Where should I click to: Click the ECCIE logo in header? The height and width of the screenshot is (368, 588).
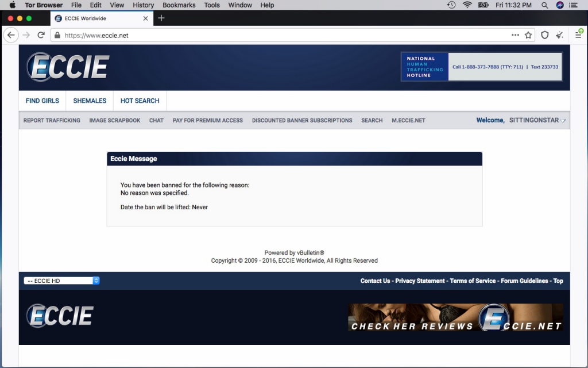tap(68, 67)
